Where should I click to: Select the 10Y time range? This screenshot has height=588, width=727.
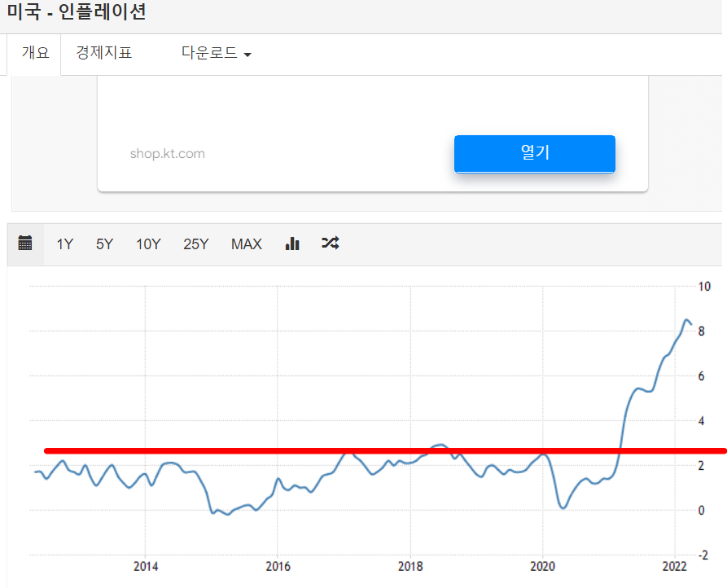click(148, 244)
